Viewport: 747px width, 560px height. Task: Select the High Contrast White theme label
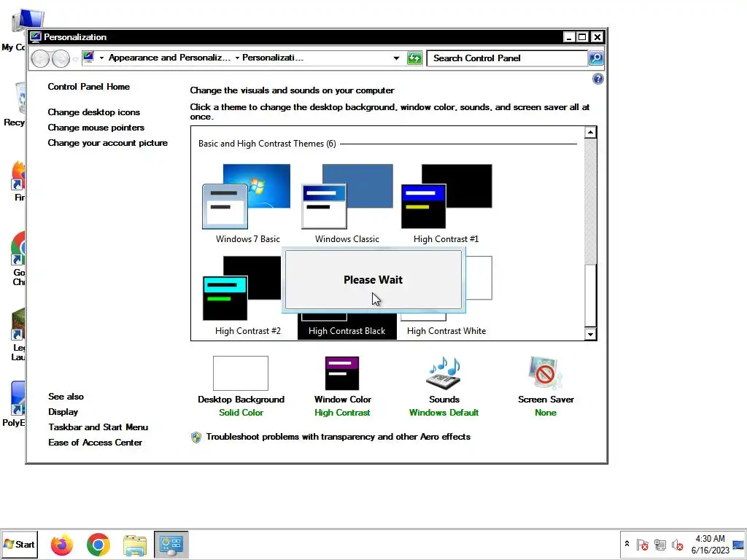(446, 331)
